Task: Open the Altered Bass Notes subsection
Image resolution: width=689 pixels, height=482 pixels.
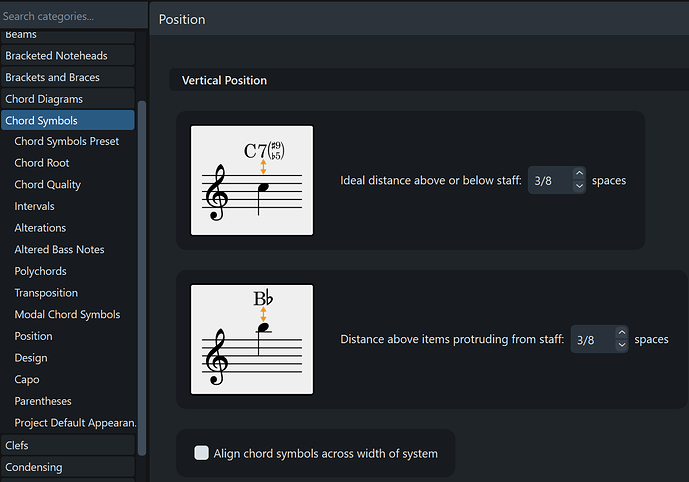Action: pos(59,249)
